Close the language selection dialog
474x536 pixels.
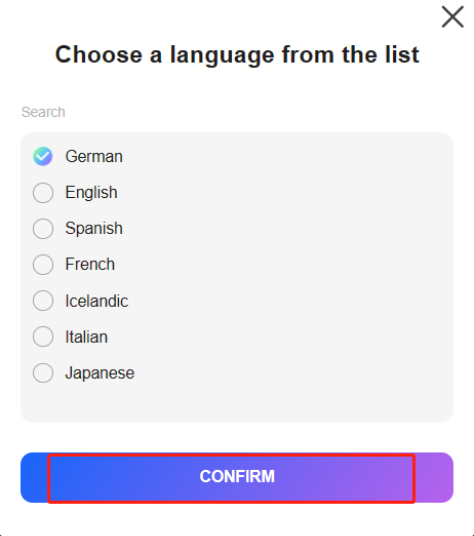tap(452, 17)
